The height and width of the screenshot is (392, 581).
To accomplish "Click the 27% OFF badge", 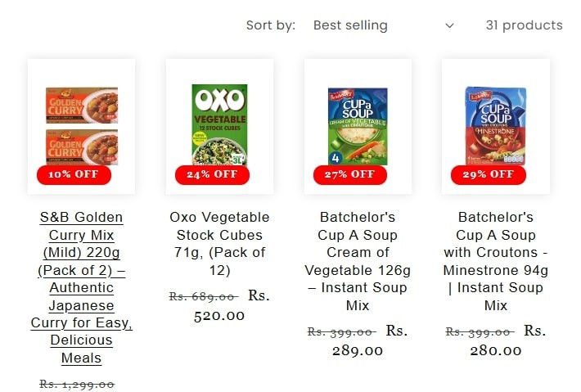I will click(x=350, y=174).
